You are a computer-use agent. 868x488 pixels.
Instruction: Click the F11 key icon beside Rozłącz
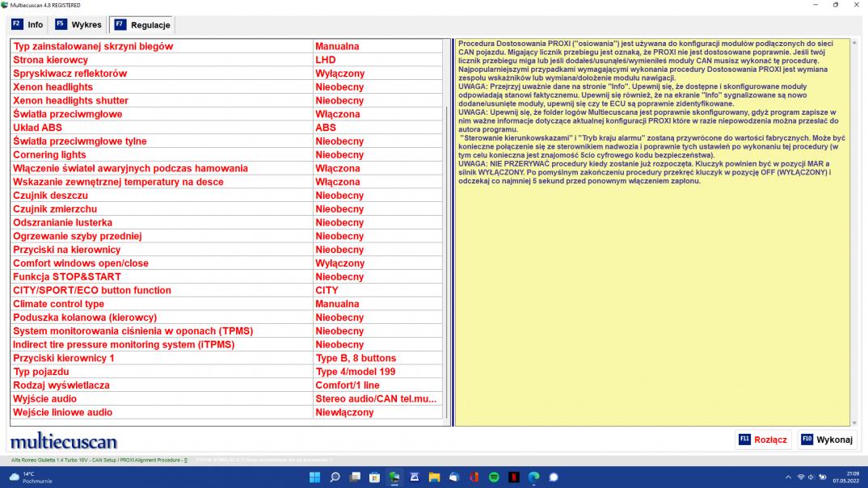[744, 440]
